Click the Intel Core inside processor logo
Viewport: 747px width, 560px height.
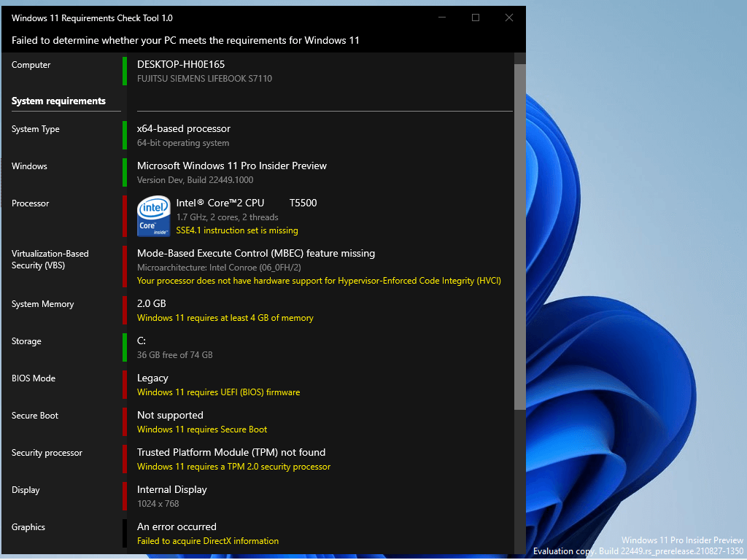click(x=154, y=216)
